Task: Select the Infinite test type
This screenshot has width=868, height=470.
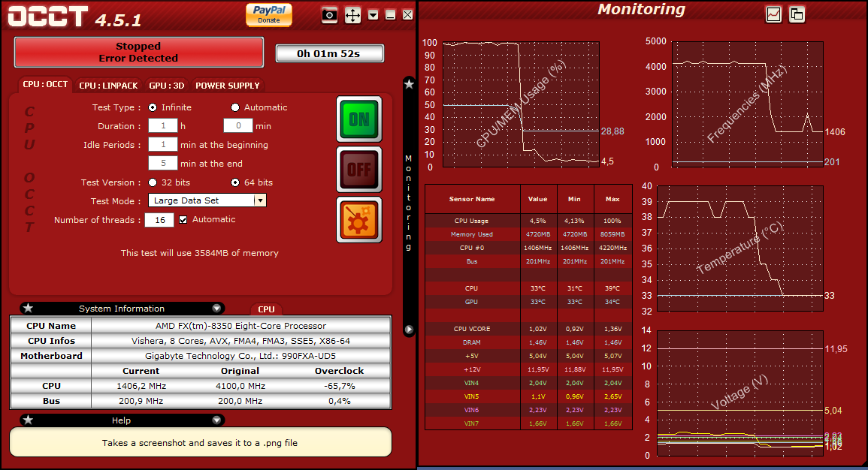Action: pos(153,107)
